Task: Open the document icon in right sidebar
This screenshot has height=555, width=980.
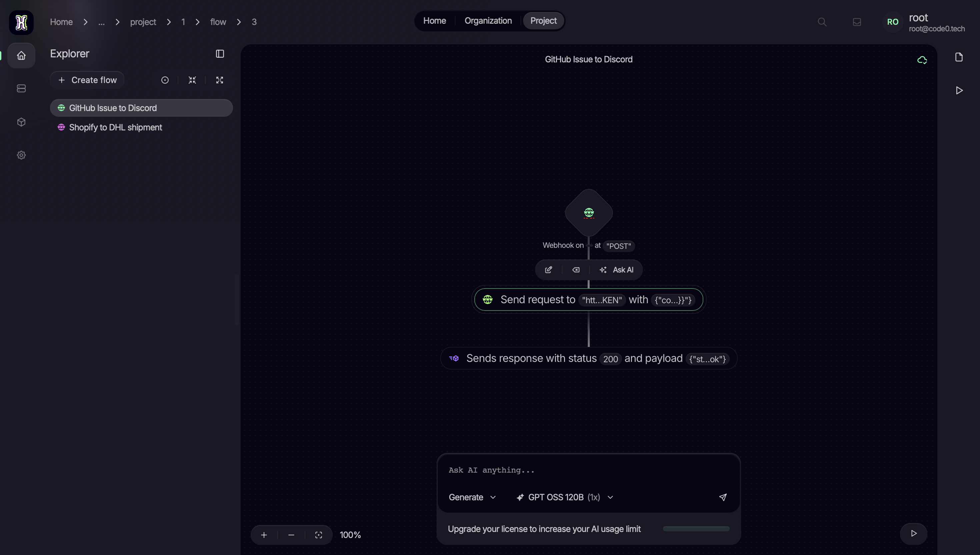Action: coord(959,57)
